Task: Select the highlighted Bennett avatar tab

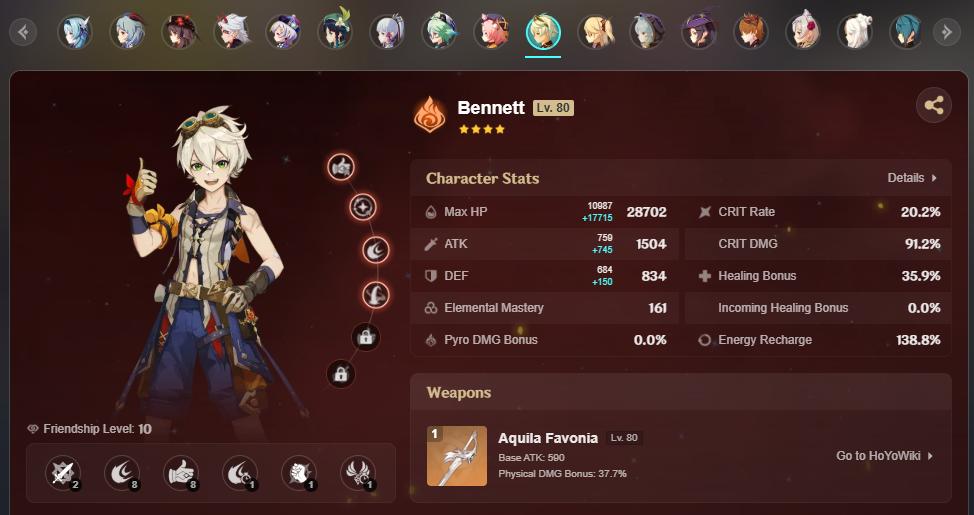Action: tap(544, 32)
